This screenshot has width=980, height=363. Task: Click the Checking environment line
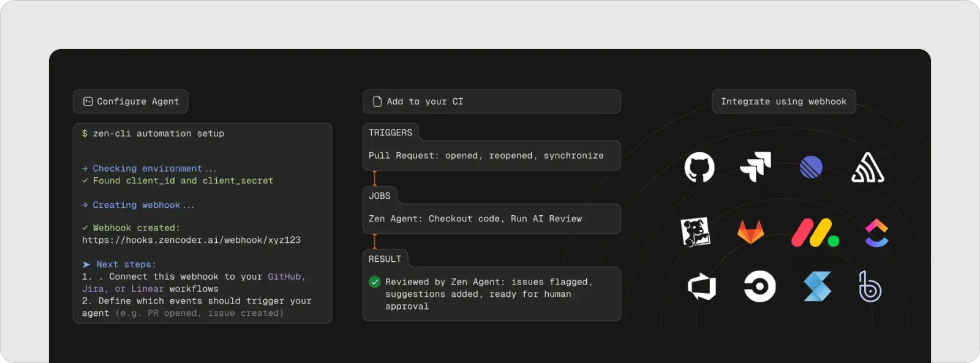tap(149, 168)
